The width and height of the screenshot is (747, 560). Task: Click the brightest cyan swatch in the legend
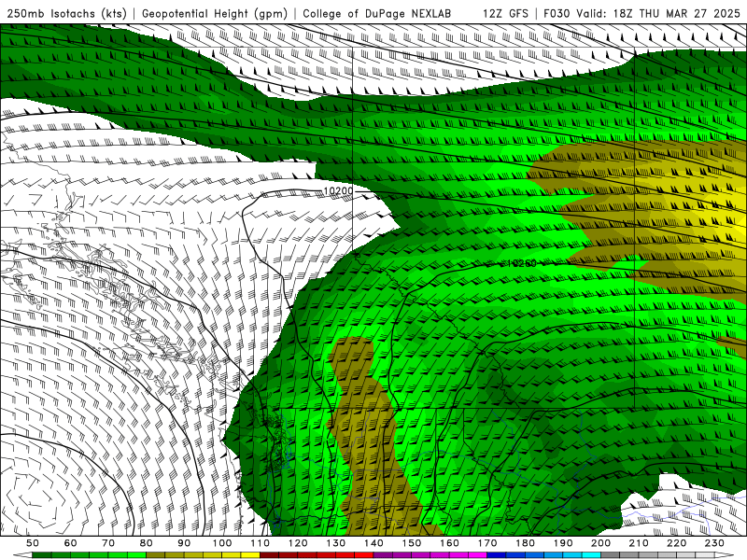591,555
